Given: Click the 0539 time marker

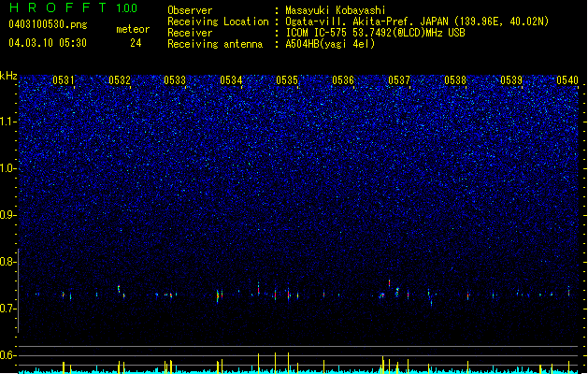Looking at the screenshot, I should [511, 80].
